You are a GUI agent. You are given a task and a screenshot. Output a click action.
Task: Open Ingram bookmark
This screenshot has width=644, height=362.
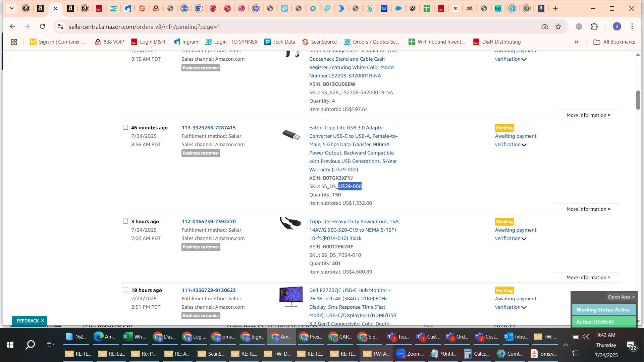(x=186, y=42)
